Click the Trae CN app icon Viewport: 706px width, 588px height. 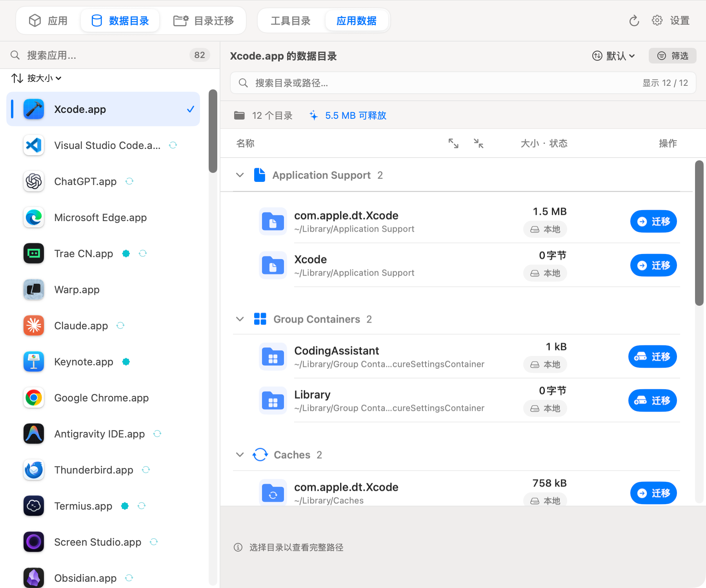coord(34,254)
